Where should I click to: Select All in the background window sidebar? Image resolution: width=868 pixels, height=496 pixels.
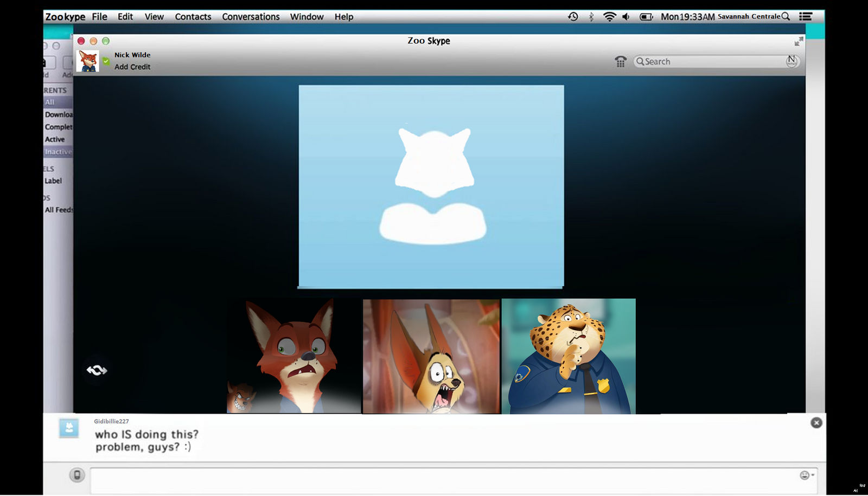[49, 102]
